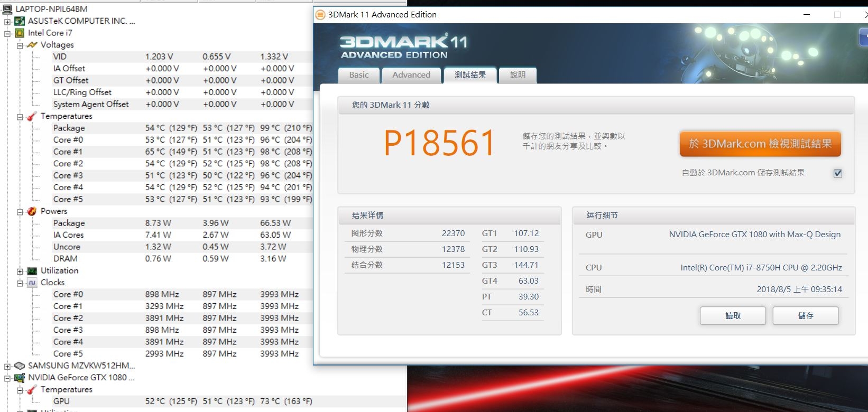Viewport: 868px width, 412px height.
Task: Select the Package temperature row
Action: pos(182,128)
